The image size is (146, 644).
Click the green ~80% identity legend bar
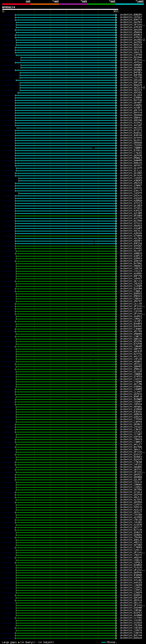click(101, 4)
